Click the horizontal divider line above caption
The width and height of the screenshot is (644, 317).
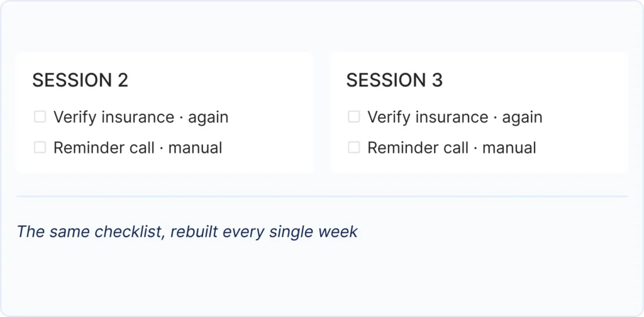[322, 196]
